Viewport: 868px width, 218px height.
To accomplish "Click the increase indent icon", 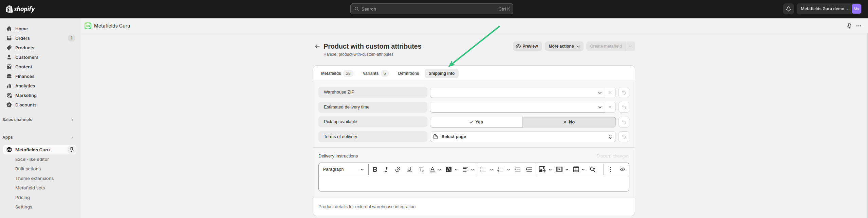I will tap(529, 169).
